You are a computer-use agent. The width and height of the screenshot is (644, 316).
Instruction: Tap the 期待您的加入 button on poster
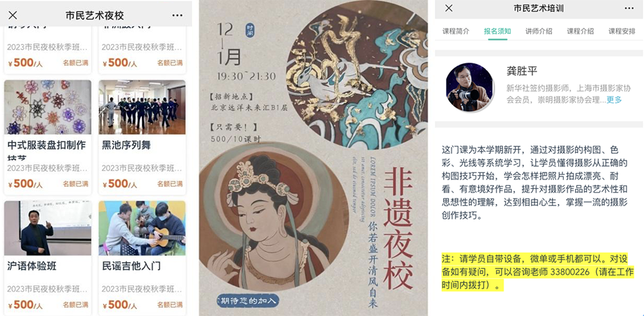click(248, 300)
